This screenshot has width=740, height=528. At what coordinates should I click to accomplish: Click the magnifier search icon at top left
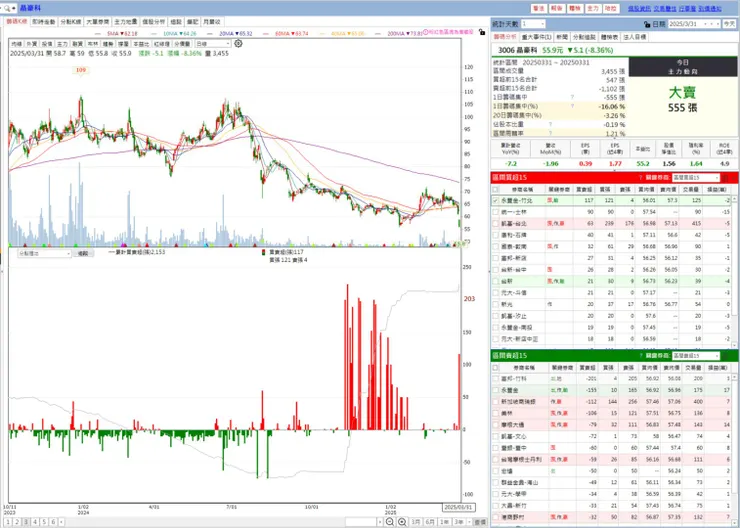7,8
